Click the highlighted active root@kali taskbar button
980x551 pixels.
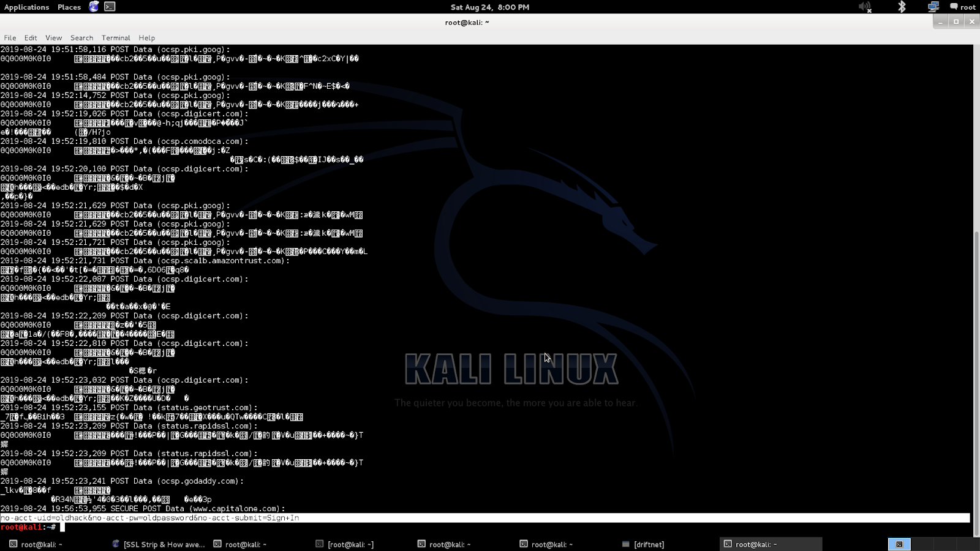pyautogui.click(x=771, y=544)
